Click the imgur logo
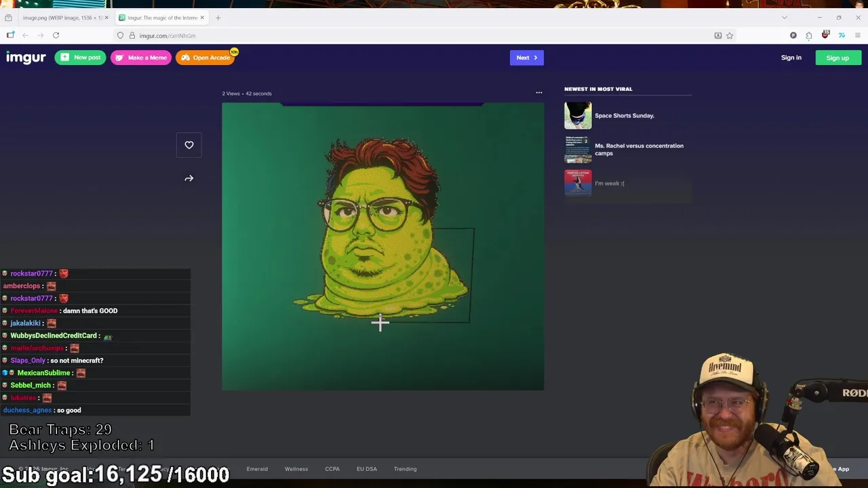Screen dimensions: 868x488 [x=26, y=58]
